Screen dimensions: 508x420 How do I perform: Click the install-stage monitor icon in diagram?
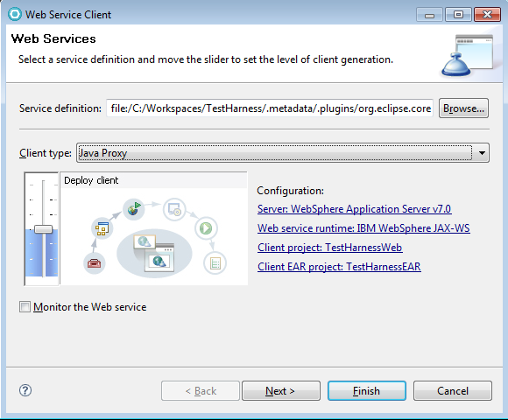click(174, 209)
